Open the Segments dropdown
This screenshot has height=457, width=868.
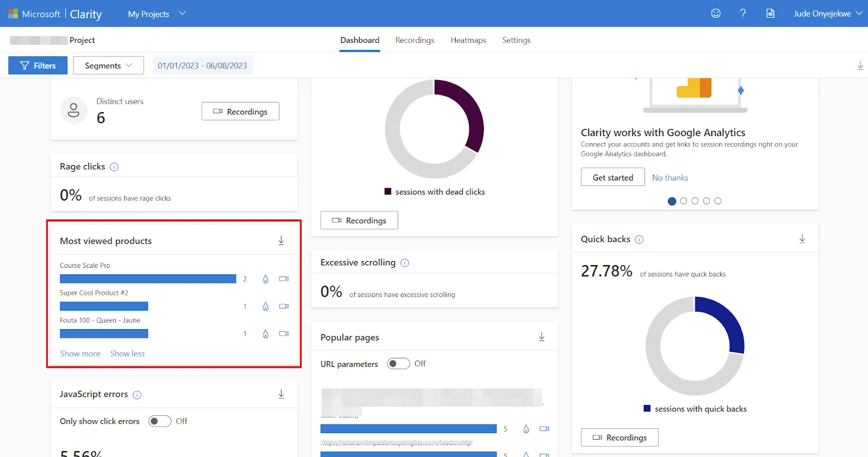click(x=108, y=66)
